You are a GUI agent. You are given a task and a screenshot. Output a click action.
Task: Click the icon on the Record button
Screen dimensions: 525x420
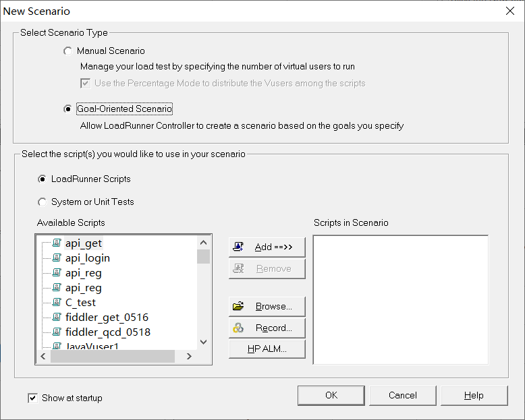point(238,328)
